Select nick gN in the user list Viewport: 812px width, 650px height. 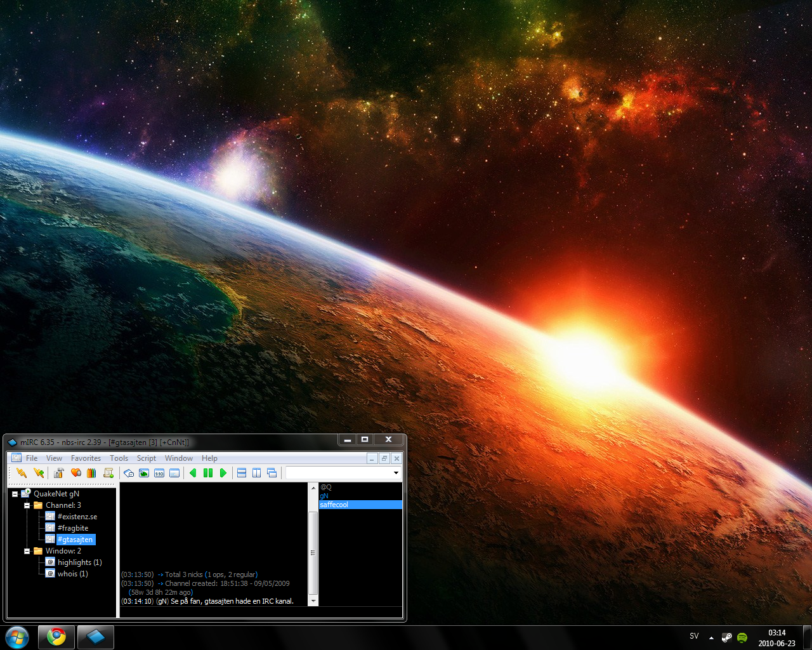[x=324, y=496]
